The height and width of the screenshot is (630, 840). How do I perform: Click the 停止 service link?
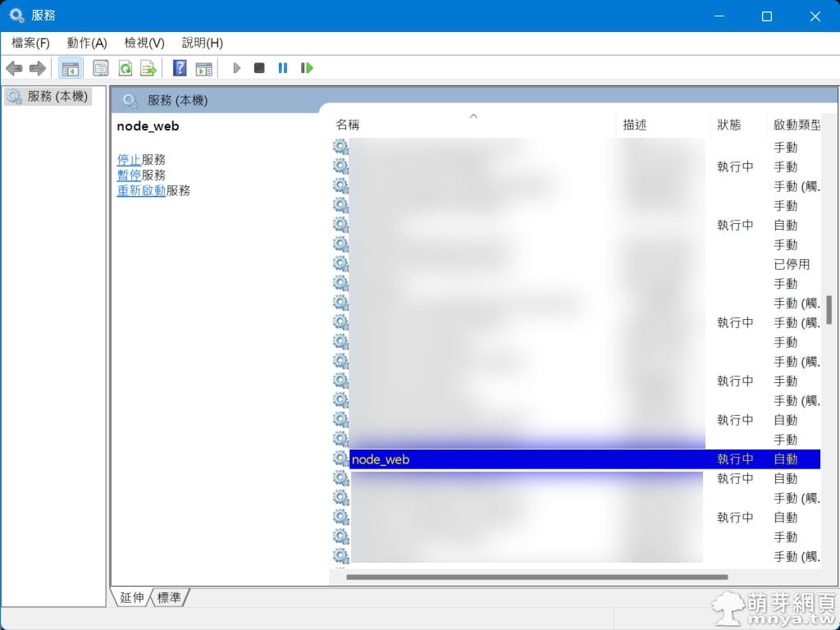[x=129, y=159]
